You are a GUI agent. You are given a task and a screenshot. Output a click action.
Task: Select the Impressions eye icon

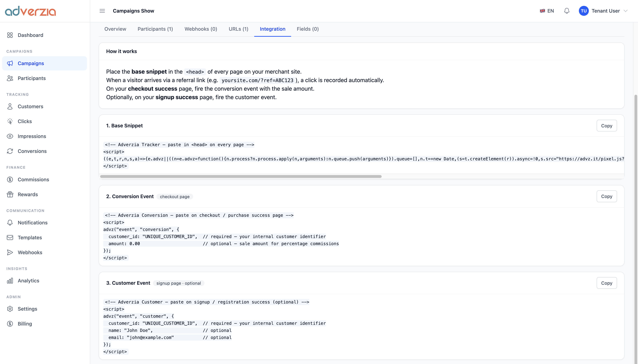pos(10,136)
